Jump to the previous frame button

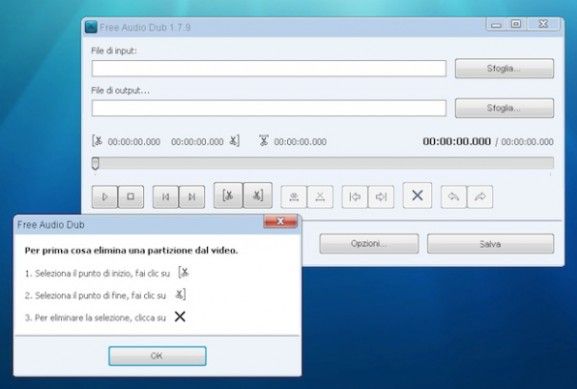tap(166, 197)
